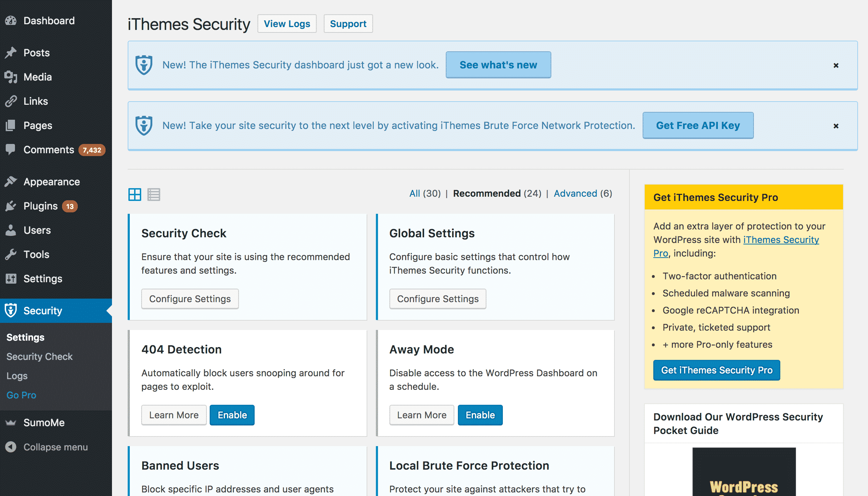Open WordPress Settings menu item
Image resolution: width=868 pixels, height=496 pixels.
coord(43,279)
